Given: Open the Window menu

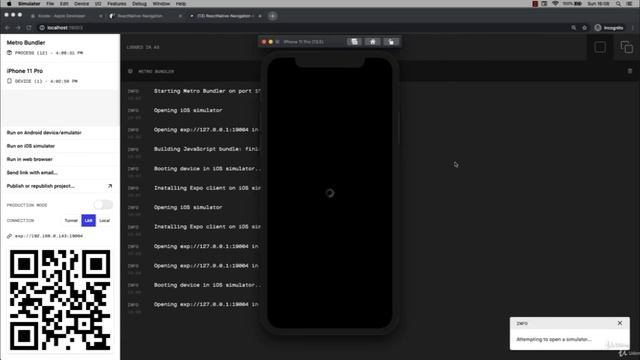Looking at the screenshot, I should pyautogui.click(x=161, y=4).
